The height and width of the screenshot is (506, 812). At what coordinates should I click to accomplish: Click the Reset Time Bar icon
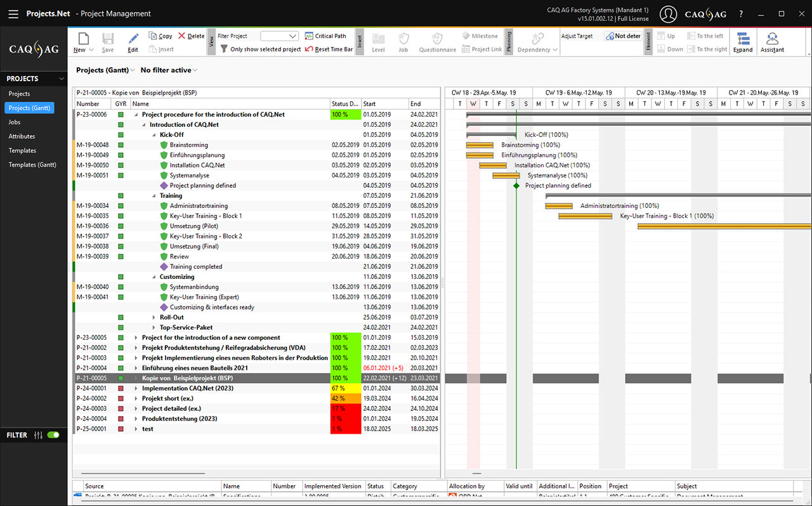tap(310, 49)
